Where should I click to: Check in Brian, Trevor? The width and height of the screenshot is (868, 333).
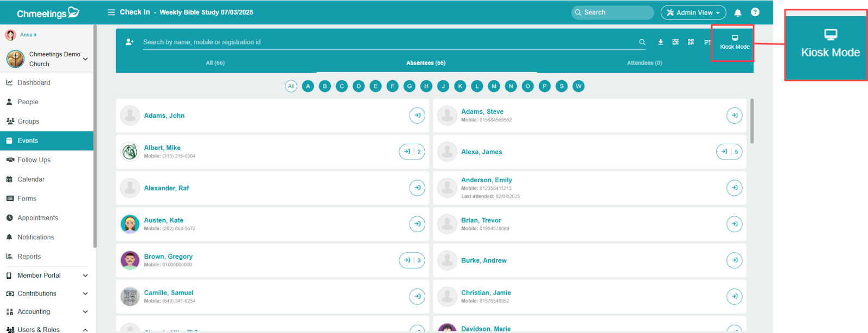pyautogui.click(x=735, y=224)
